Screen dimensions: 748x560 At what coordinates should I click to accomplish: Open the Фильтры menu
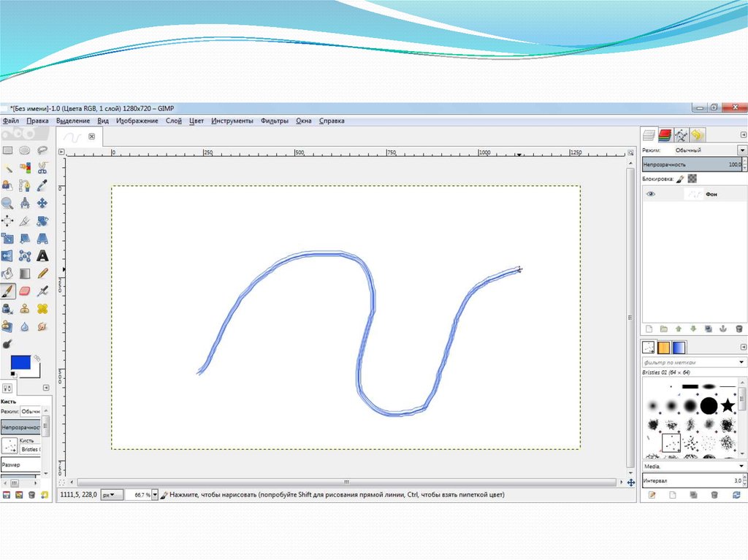[x=275, y=121]
